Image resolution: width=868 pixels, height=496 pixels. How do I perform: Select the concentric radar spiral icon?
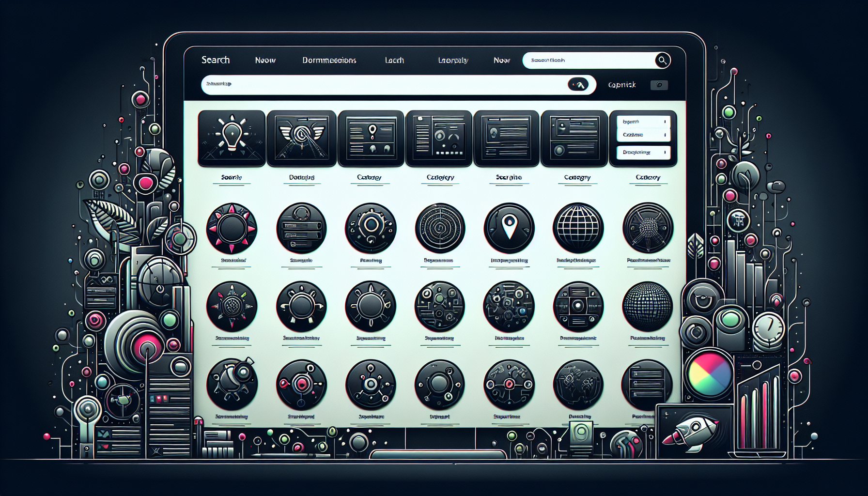tap(440, 228)
